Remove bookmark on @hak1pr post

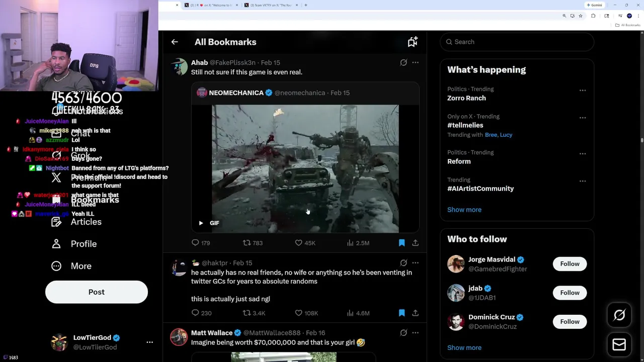pyautogui.click(x=401, y=313)
